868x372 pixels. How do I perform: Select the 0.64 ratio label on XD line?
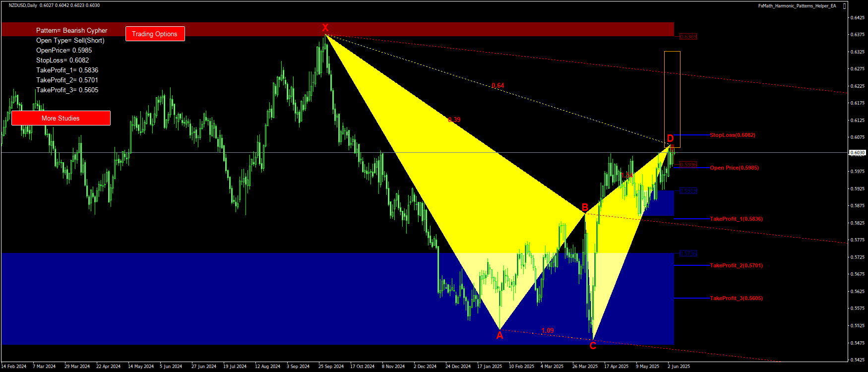497,86
